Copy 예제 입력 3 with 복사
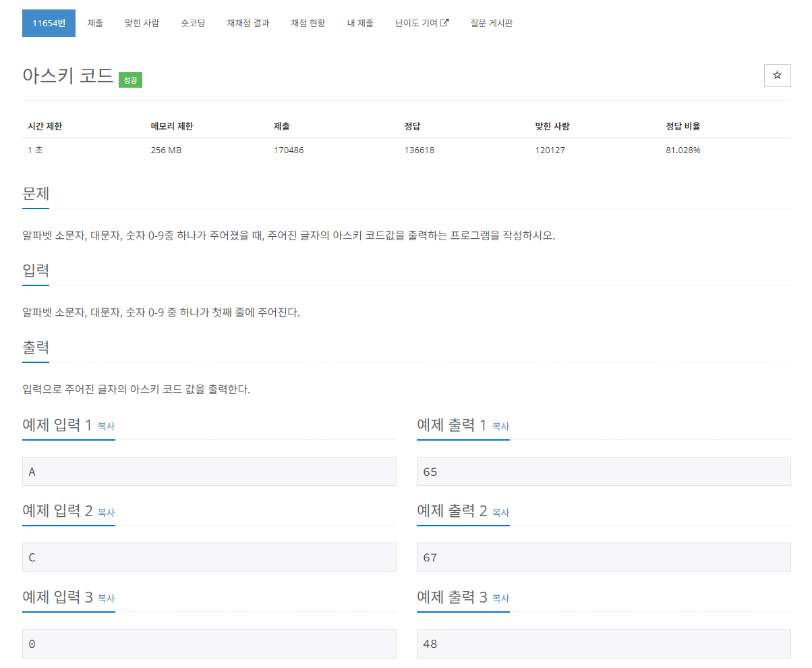Screen dimensions: 812x668 tap(107, 599)
